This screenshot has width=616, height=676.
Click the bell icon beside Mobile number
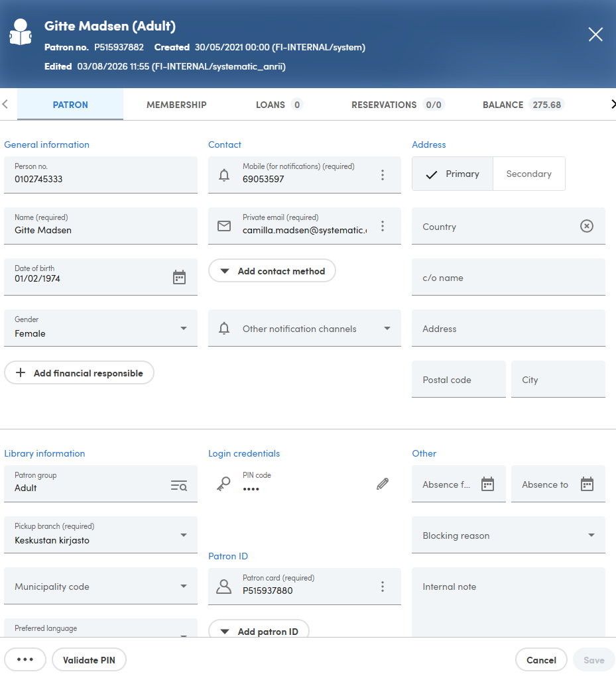coord(224,175)
